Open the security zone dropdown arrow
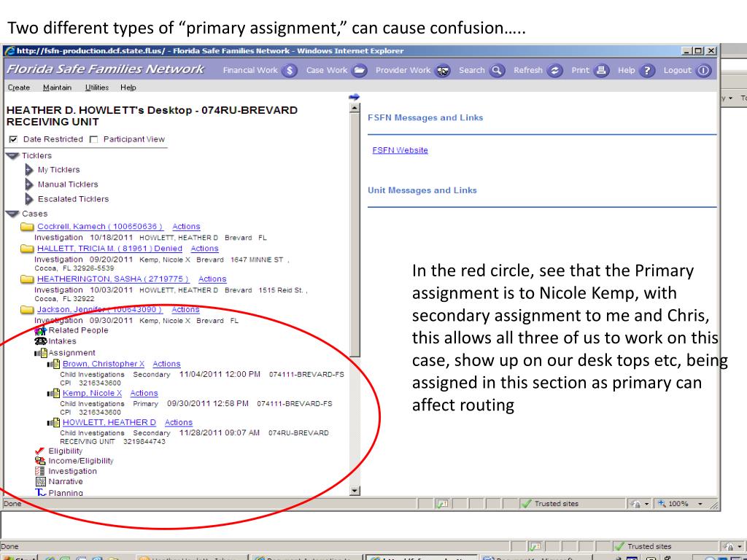747x560 pixels. (x=646, y=504)
